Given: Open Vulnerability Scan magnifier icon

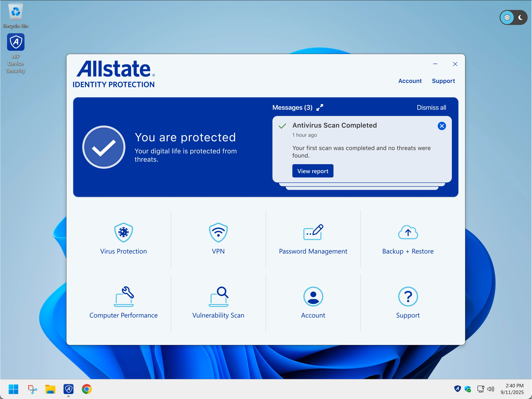Looking at the screenshot, I should (x=218, y=296).
